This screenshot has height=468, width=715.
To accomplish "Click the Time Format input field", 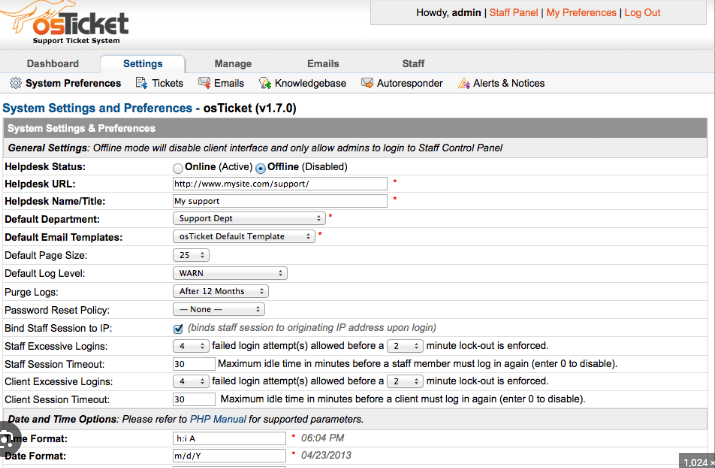I will click(229, 438).
